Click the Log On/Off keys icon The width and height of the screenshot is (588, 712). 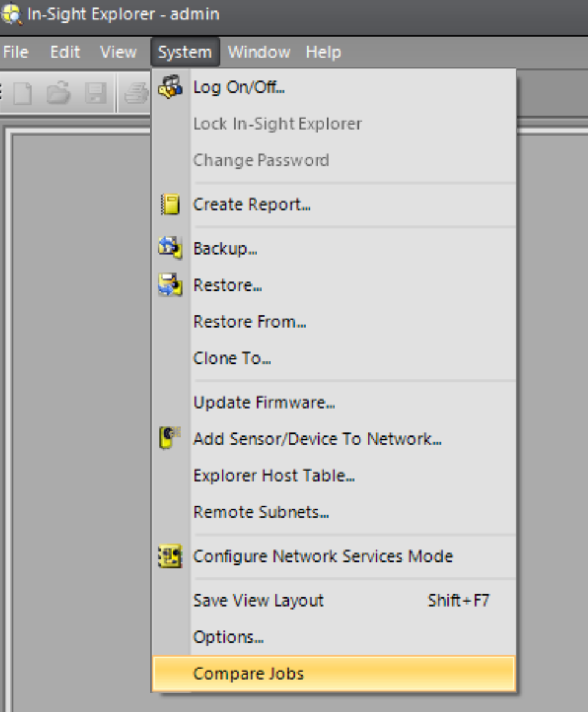170,87
